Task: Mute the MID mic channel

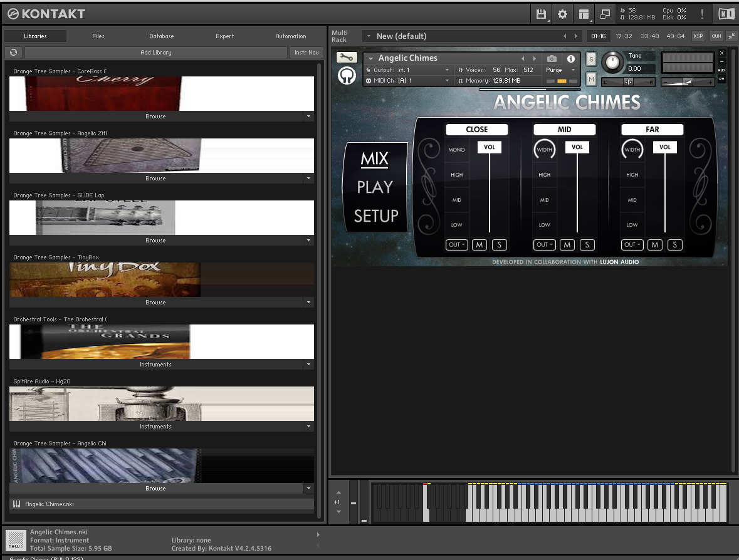Action: point(567,245)
